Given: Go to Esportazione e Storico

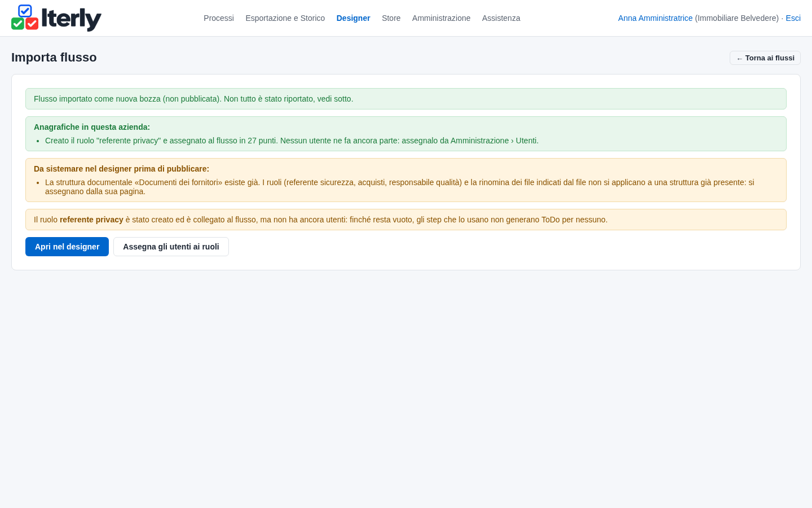Looking at the screenshot, I should click(285, 18).
